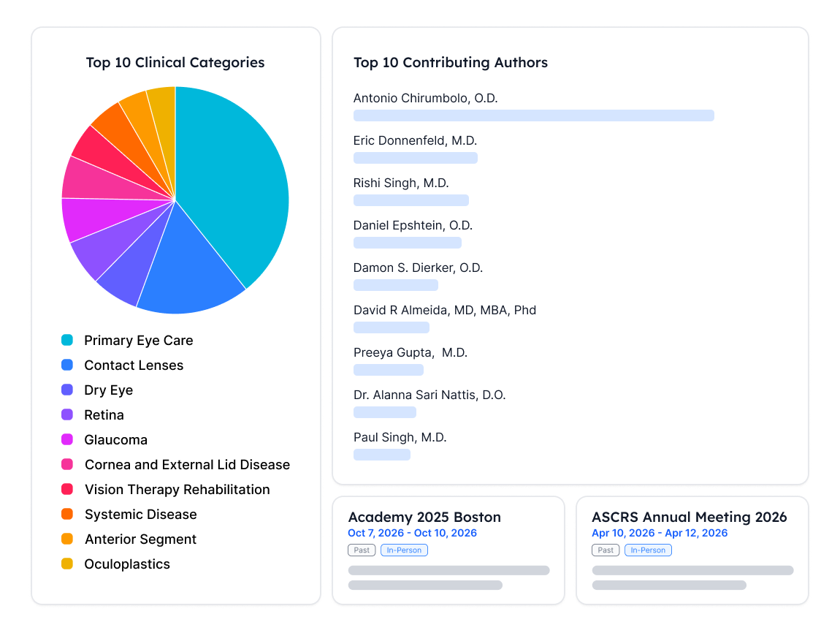Screen dimensions: 840x633
Task: Click the In-Person tag on Academy 2025
Action: point(404,550)
